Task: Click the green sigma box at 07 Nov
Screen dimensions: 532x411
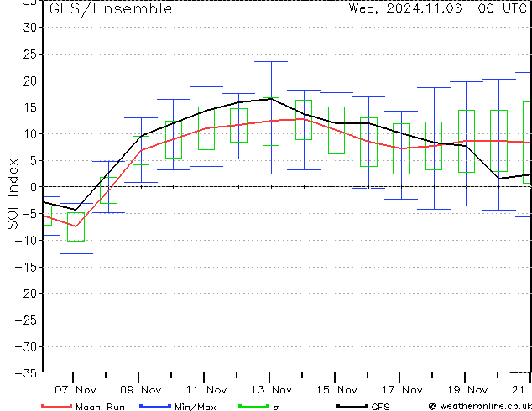Action: point(76,226)
